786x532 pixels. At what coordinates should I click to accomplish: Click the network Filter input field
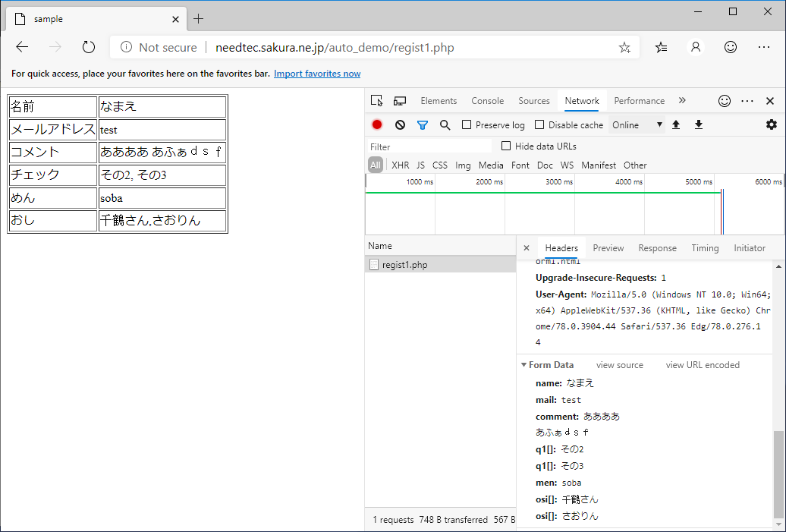pos(429,146)
